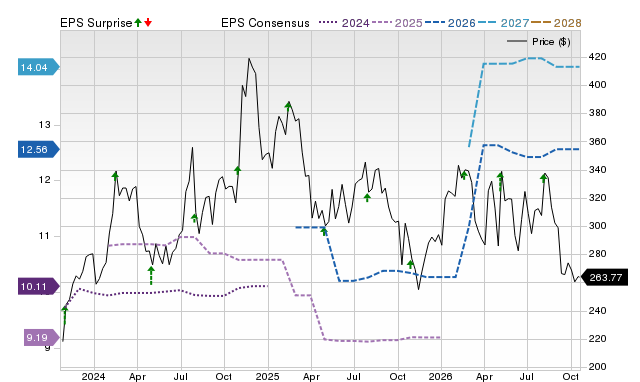The width and height of the screenshot is (640, 382).
Task: Click the 220 label on price axis
Action: pos(597,339)
